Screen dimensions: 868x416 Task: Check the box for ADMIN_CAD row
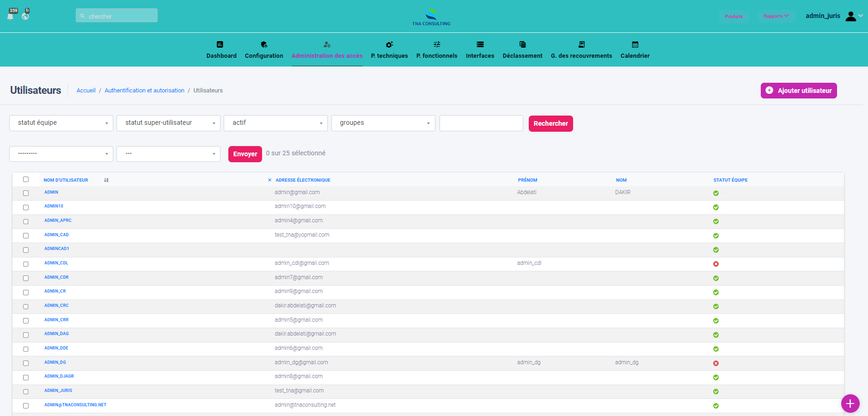coord(26,236)
